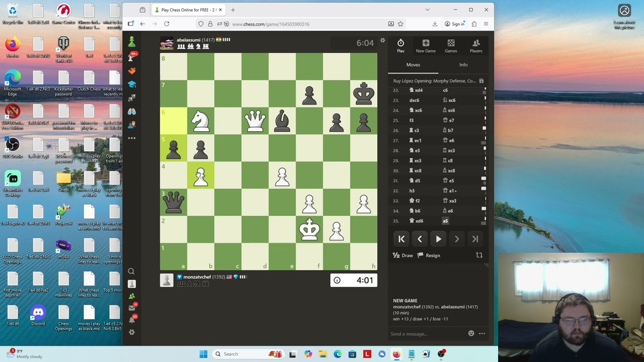Open abelassumi's profile name

tap(188, 40)
